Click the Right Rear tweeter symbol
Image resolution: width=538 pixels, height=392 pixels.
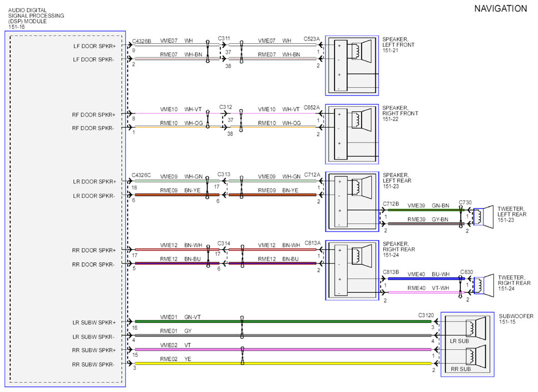click(484, 285)
